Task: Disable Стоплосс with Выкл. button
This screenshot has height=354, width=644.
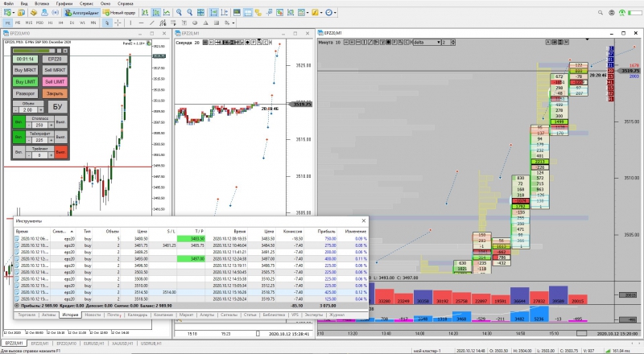Action: click(x=61, y=122)
